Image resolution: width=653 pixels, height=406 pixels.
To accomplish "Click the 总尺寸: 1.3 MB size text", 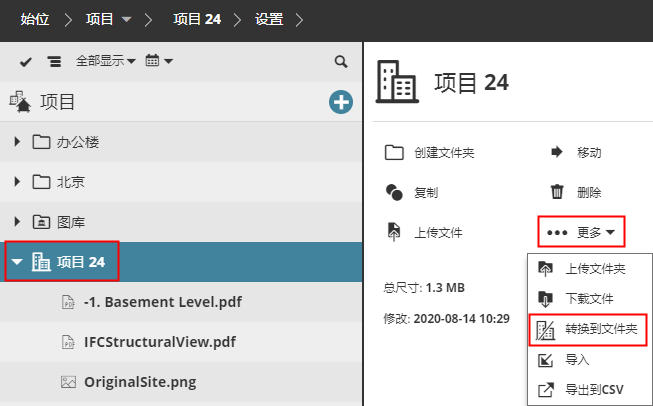I will (424, 288).
